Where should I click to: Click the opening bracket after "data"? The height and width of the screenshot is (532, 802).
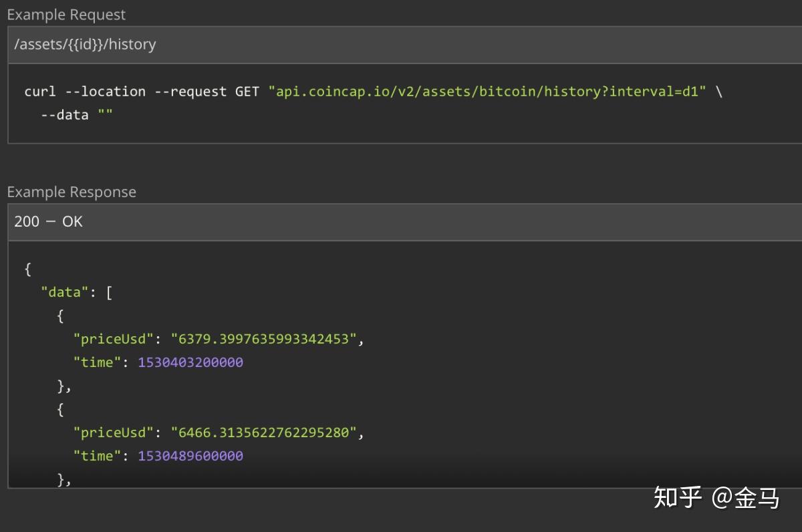109,292
